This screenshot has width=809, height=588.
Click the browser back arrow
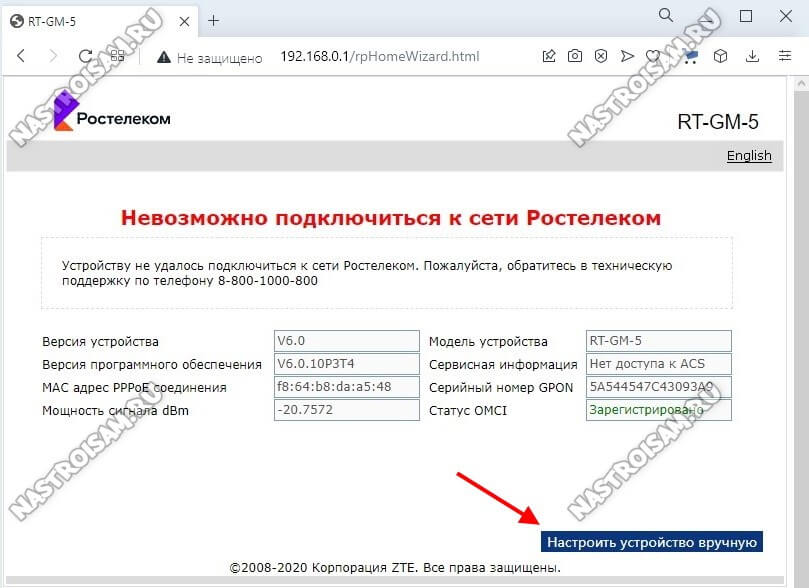click(x=20, y=57)
